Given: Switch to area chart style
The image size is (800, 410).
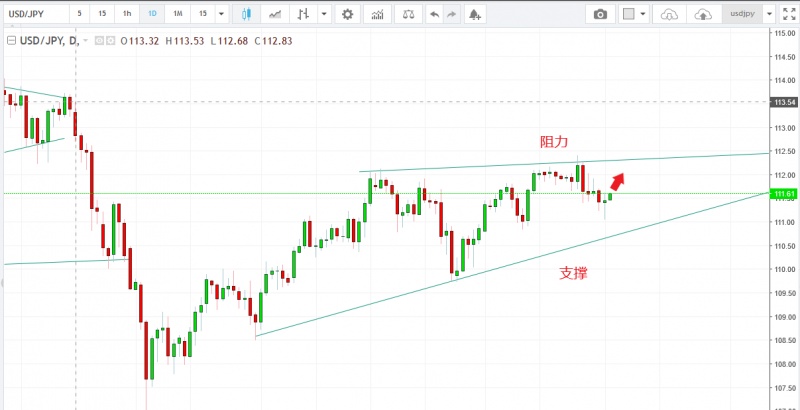Looking at the screenshot, I should [x=274, y=15].
